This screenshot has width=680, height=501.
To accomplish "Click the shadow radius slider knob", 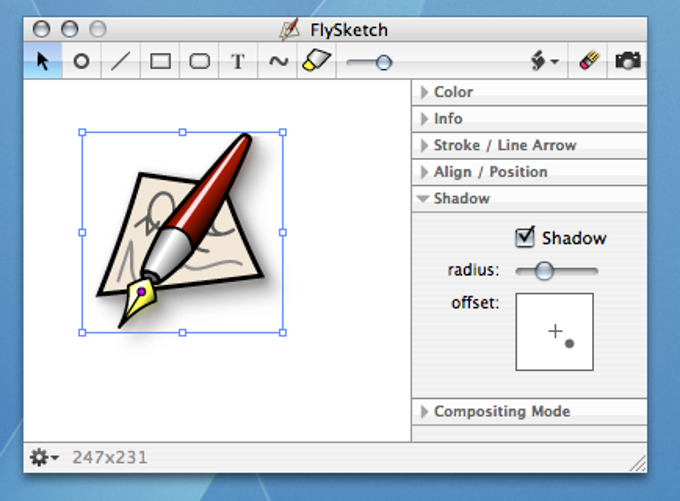I will click(x=544, y=271).
